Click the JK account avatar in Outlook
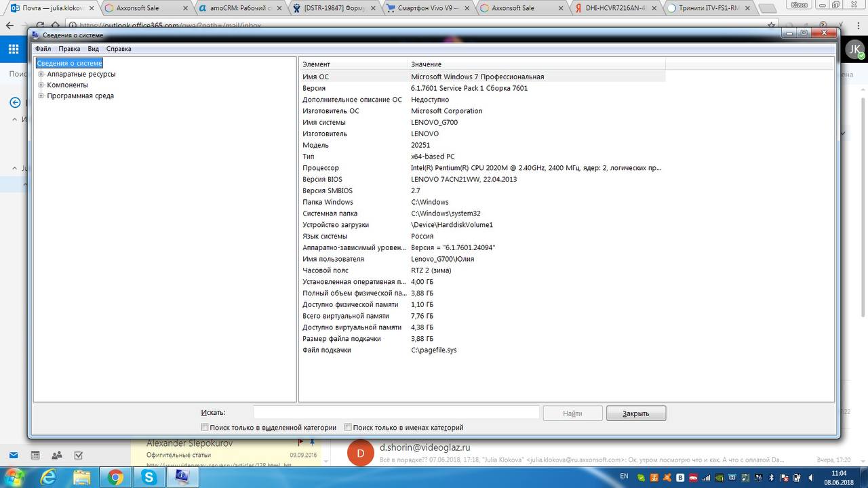Viewport: 868px width, 488px height. click(x=856, y=49)
